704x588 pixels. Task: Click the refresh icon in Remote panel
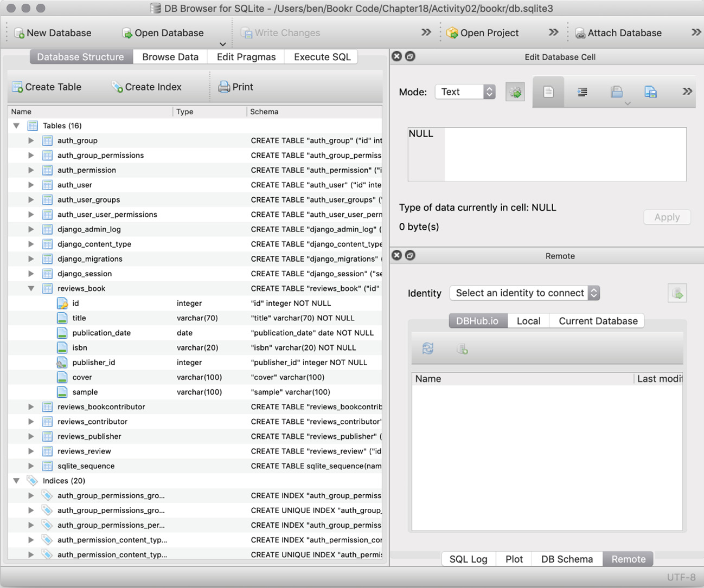(x=428, y=348)
